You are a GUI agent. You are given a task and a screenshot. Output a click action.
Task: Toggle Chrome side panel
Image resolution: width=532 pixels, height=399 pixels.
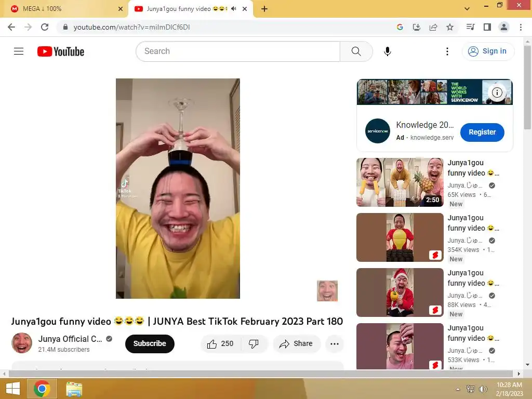point(487,27)
